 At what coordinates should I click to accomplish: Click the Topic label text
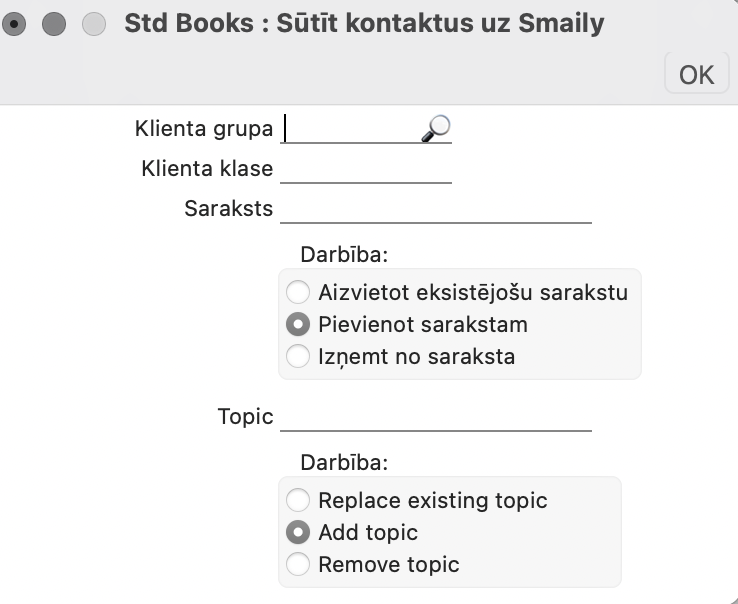[x=245, y=417]
